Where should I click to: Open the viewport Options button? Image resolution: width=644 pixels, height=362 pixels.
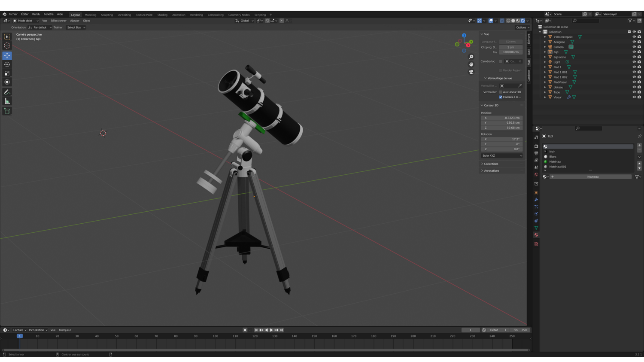(522, 27)
